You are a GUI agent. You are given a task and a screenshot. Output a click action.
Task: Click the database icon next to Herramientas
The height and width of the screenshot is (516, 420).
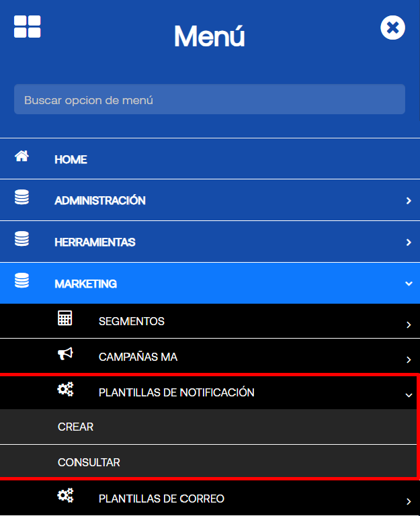[22, 239]
